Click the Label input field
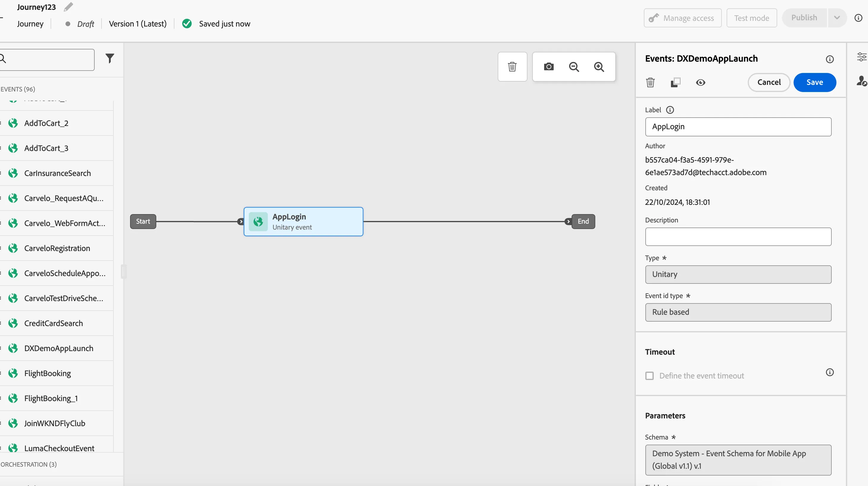The image size is (868, 486). tap(738, 127)
